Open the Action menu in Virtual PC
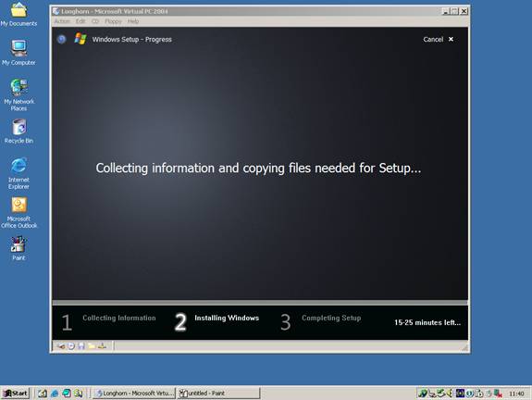532x400 pixels. point(62,21)
